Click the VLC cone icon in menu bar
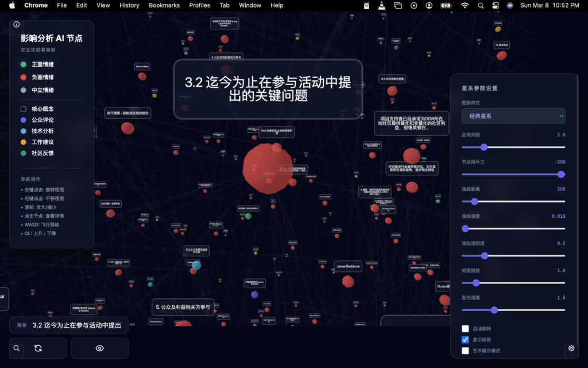 click(382, 5)
